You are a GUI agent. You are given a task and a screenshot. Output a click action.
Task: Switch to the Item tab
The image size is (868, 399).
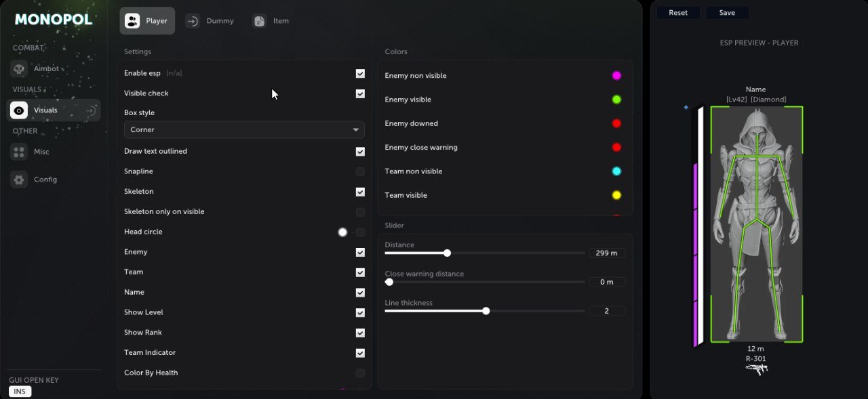coord(271,21)
